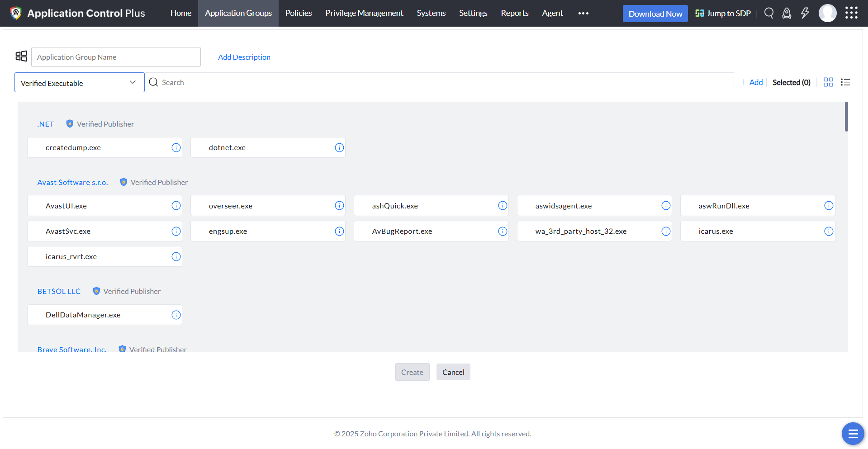Navigate to Systems tab
The width and height of the screenshot is (868, 449).
[431, 13]
